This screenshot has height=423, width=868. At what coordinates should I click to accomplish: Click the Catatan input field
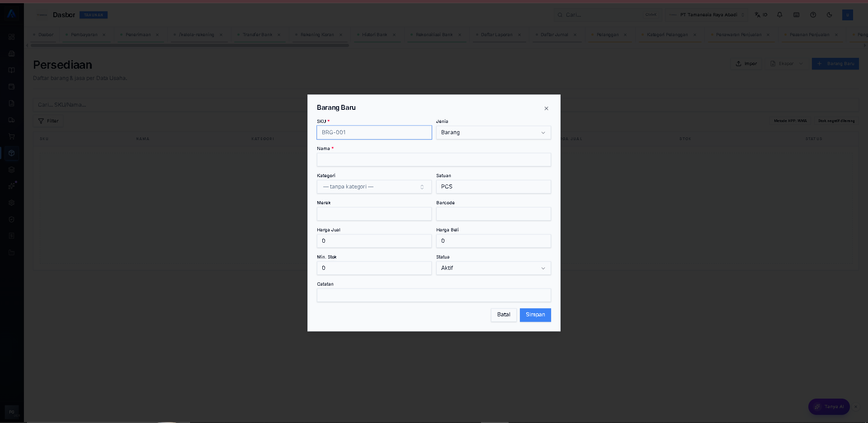[434, 295]
